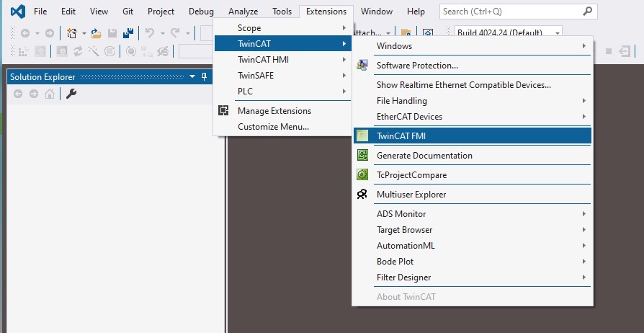The width and height of the screenshot is (644, 333).
Task: Click the search magnifier icon
Action: [588, 12]
